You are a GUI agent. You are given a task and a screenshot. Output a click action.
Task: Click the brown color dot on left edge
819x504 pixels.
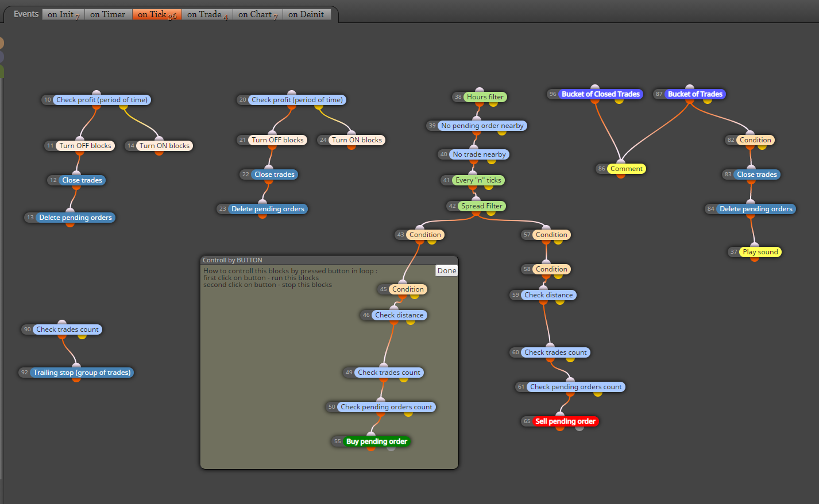tap(1, 43)
